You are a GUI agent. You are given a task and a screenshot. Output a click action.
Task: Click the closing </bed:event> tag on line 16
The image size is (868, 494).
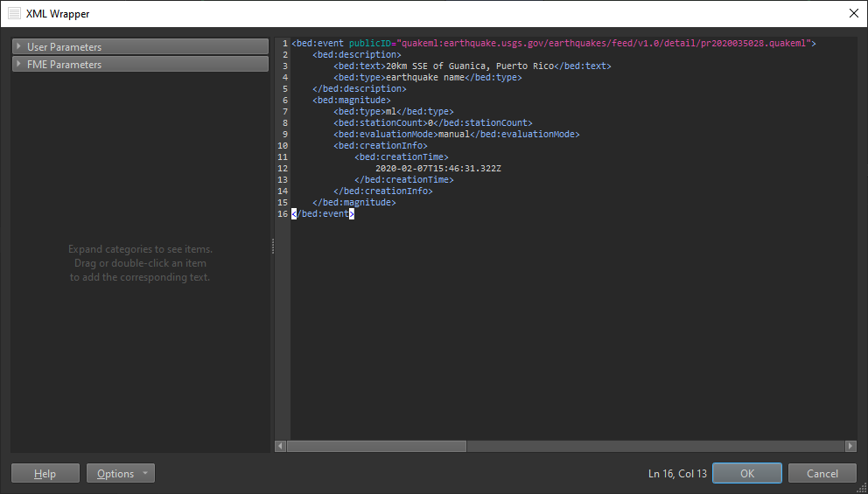323,213
